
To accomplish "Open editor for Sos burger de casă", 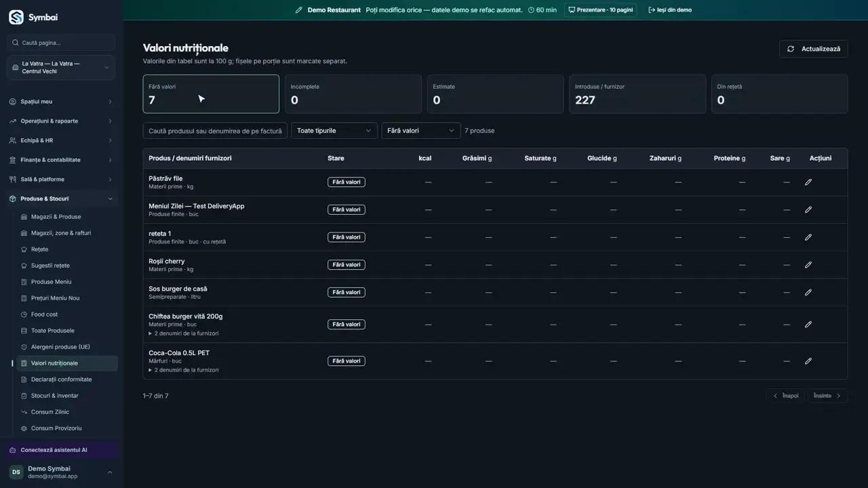I will pos(808,293).
